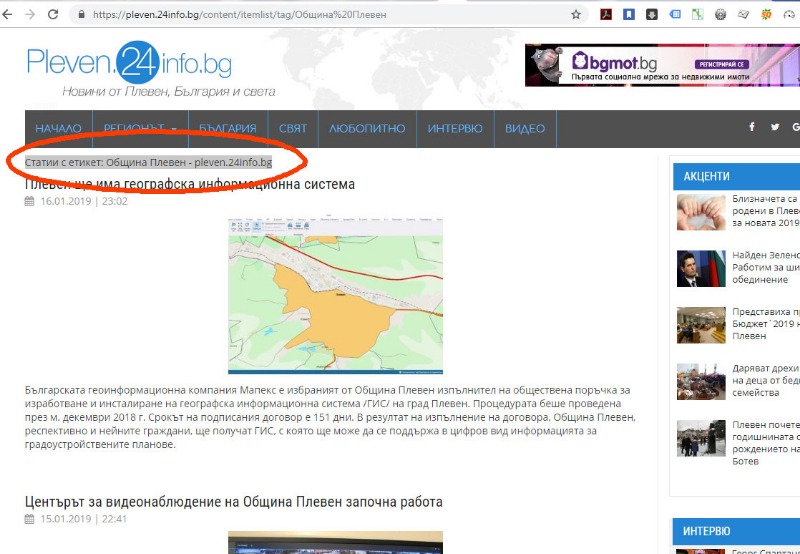The image size is (800, 554).
Task: Click the man-with-flag thumbnail in АКЦЕНТИ
Action: point(701,269)
